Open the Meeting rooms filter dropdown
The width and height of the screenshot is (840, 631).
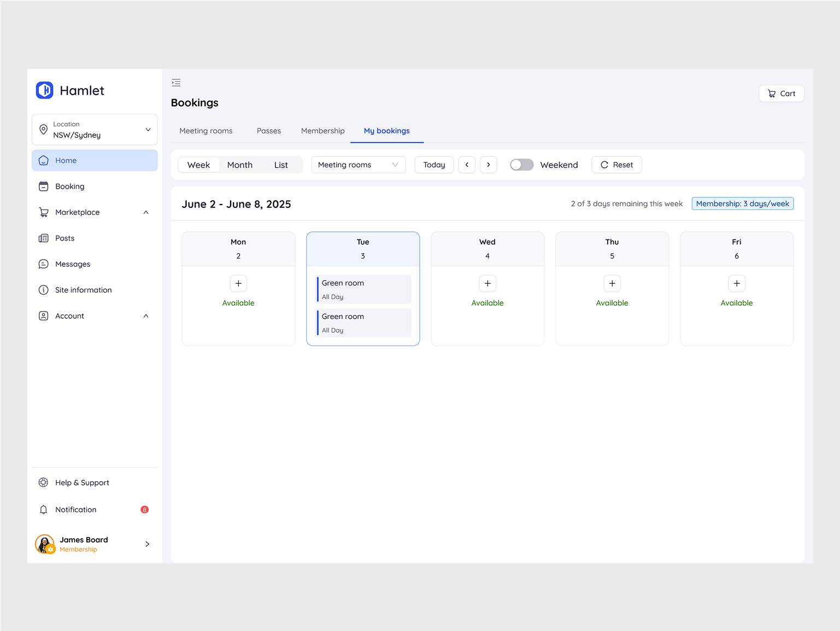pos(358,165)
